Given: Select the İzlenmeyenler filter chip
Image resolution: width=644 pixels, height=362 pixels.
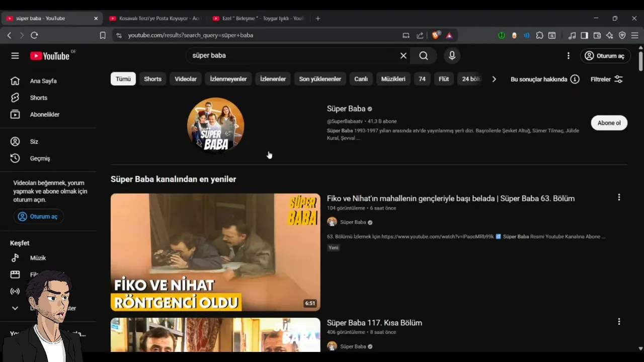Looking at the screenshot, I should pyautogui.click(x=228, y=79).
